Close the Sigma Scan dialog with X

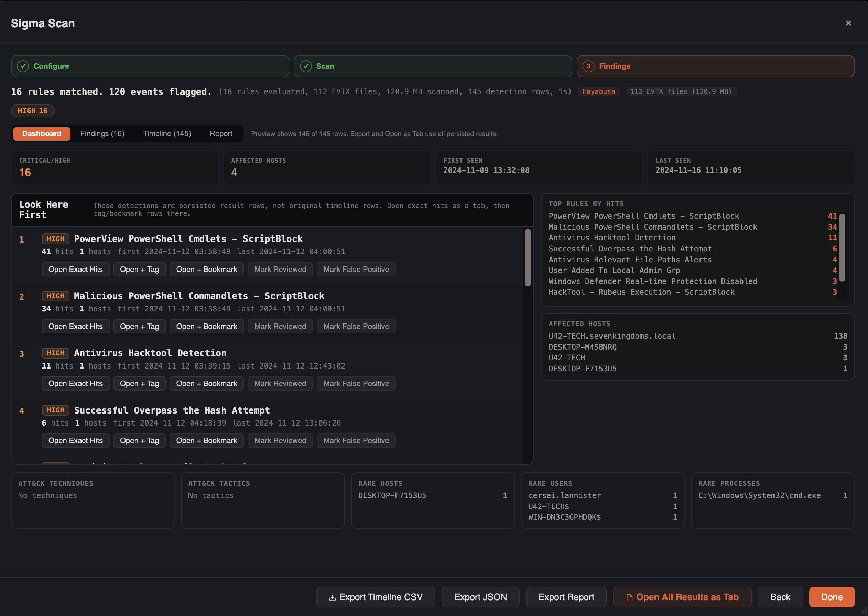point(848,23)
